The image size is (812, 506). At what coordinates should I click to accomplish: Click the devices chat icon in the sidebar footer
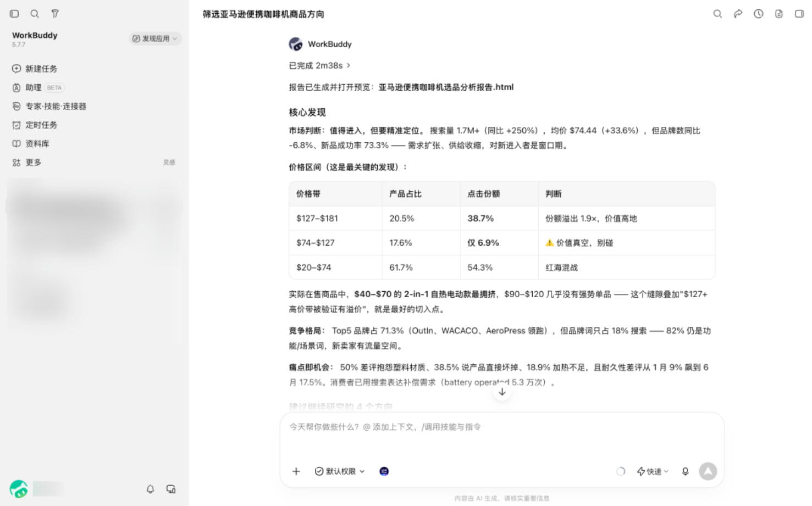(171, 489)
